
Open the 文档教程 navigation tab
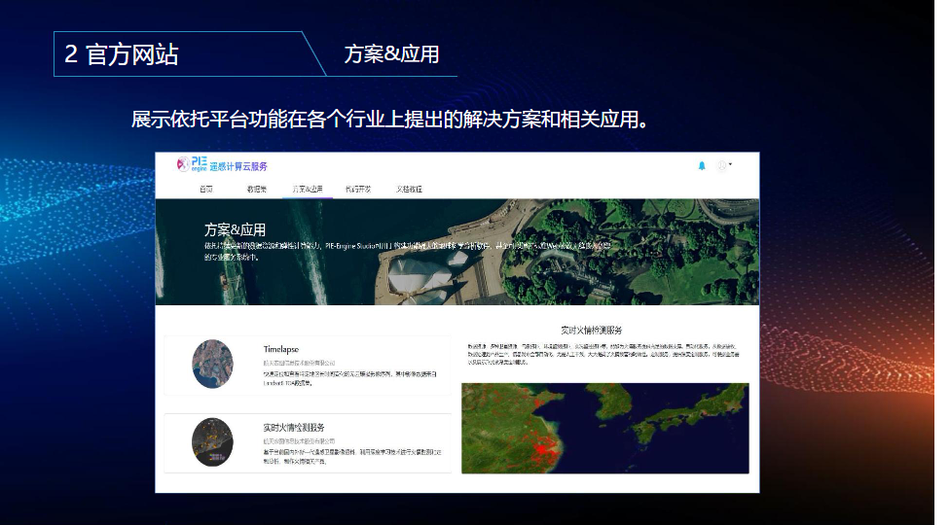pos(409,189)
